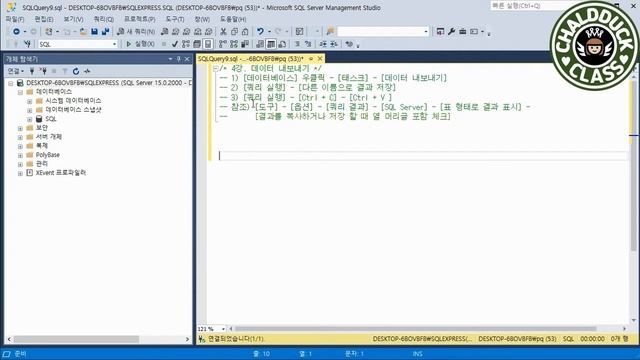Viewport: 640px width, 360px height.
Task: Expand the SQL database node
Action: pos(29,119)
